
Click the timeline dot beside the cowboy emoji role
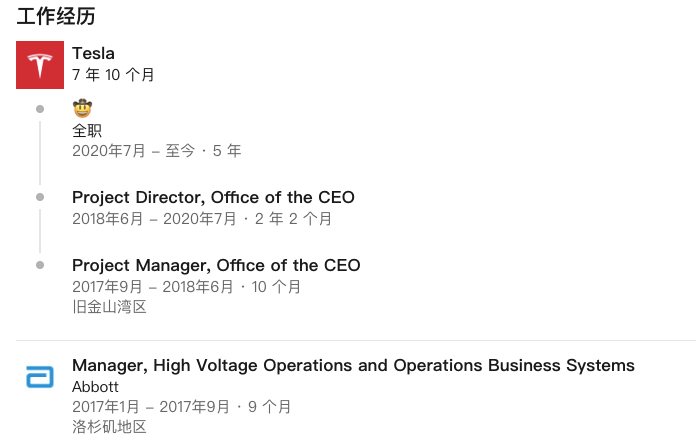click(40, 109)
